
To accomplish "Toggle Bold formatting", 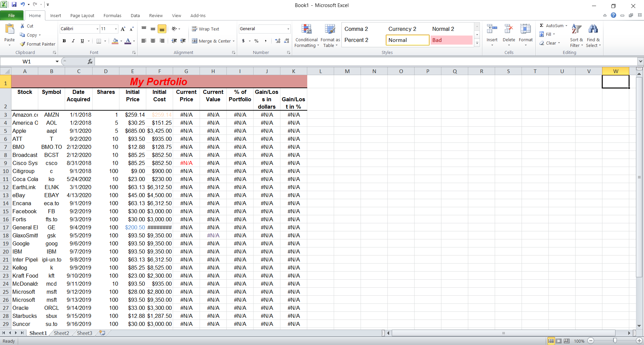I will pyautogui.click(x=64, y=41).
